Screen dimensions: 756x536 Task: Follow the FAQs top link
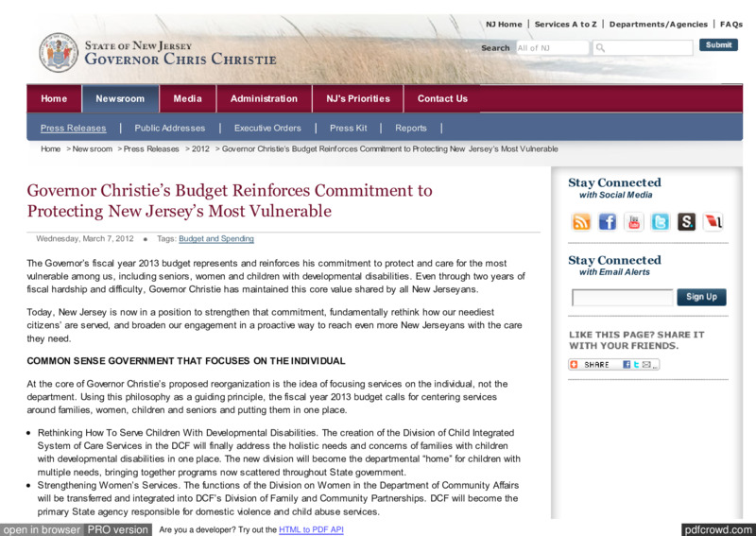[731, 25]
